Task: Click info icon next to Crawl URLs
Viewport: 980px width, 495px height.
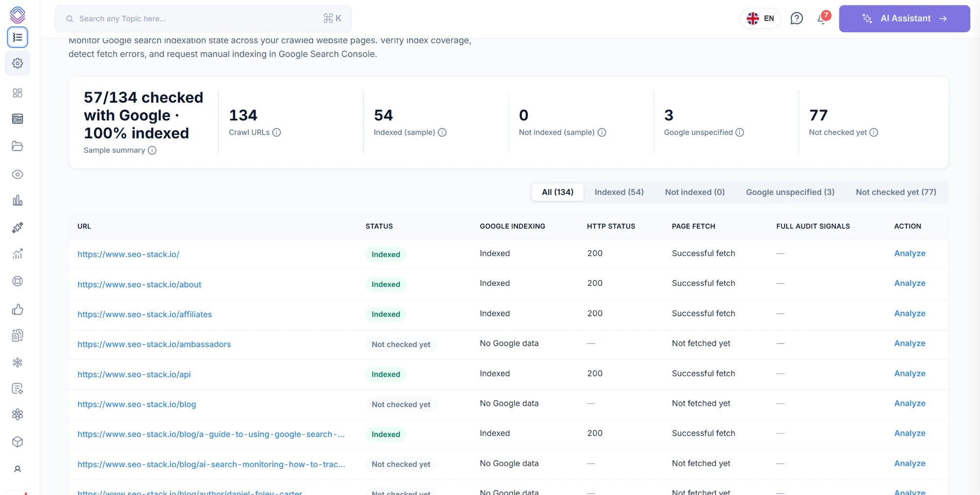Action: (276, 132)
